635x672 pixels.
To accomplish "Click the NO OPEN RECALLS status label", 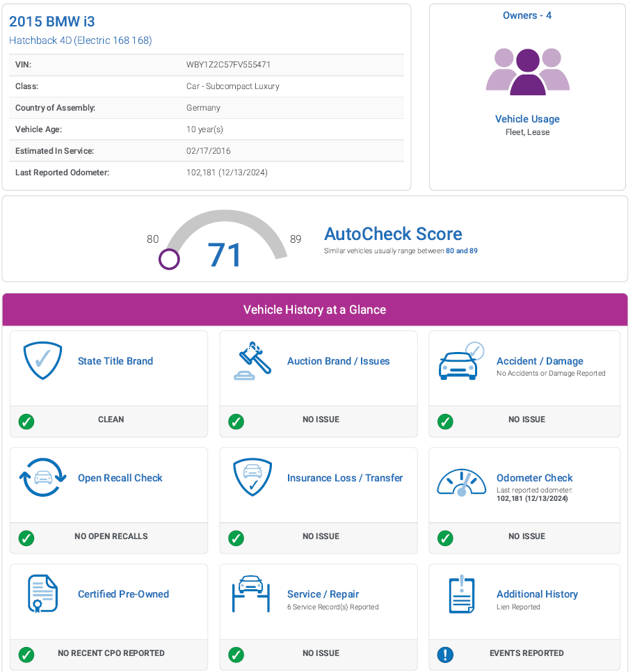I will click(111, 536).
